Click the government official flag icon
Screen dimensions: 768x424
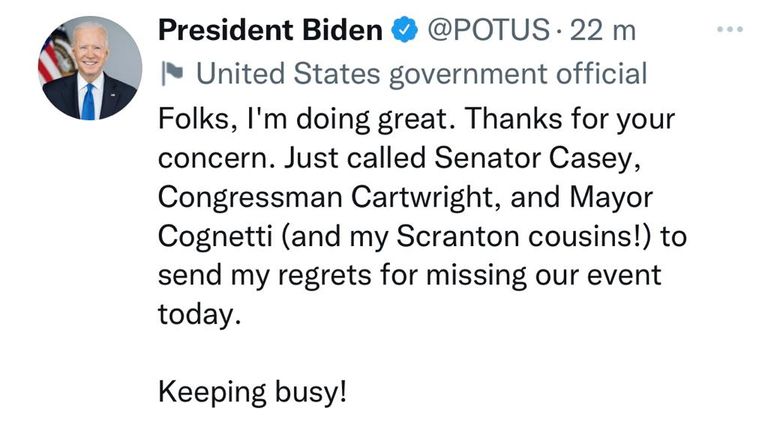pyautogui.click(x=171, y=73)
